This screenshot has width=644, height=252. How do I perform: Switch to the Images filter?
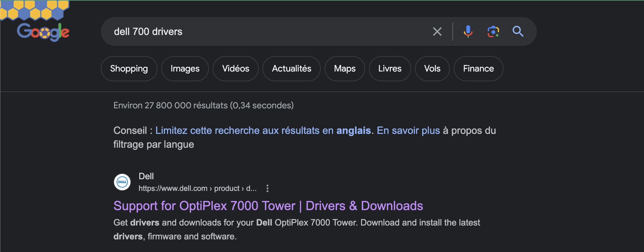point(185,69)
